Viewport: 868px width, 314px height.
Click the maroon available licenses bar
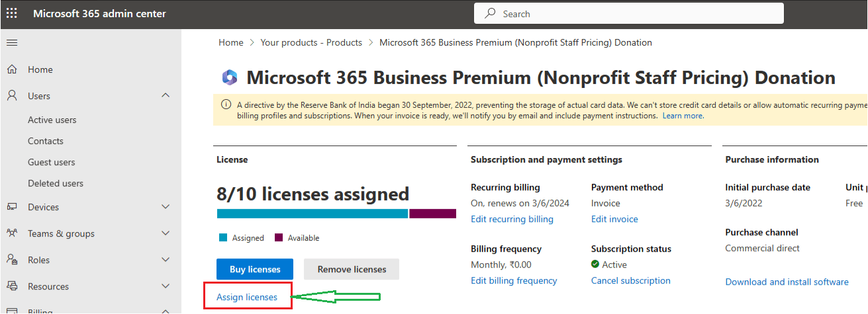(x=433, y=214)
